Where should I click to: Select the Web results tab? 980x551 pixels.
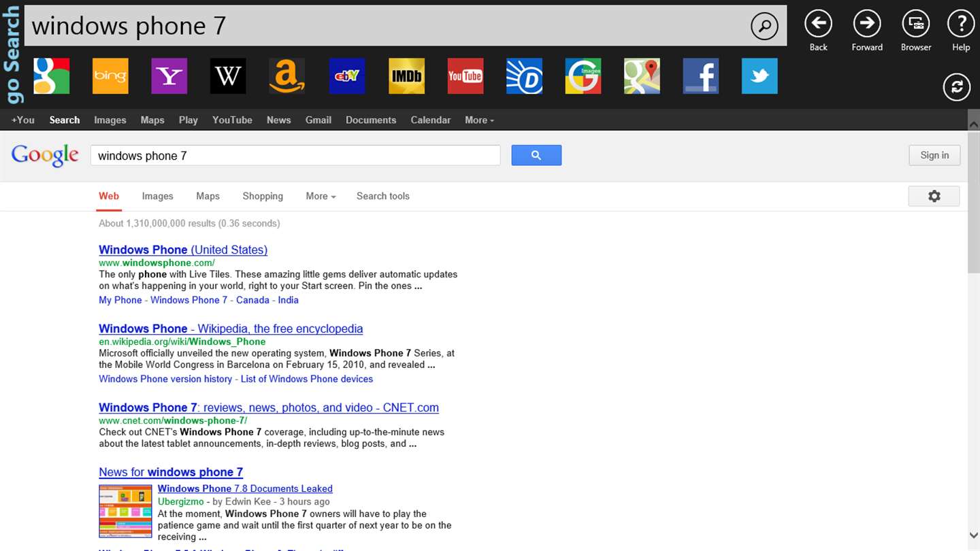pos(109,196)
